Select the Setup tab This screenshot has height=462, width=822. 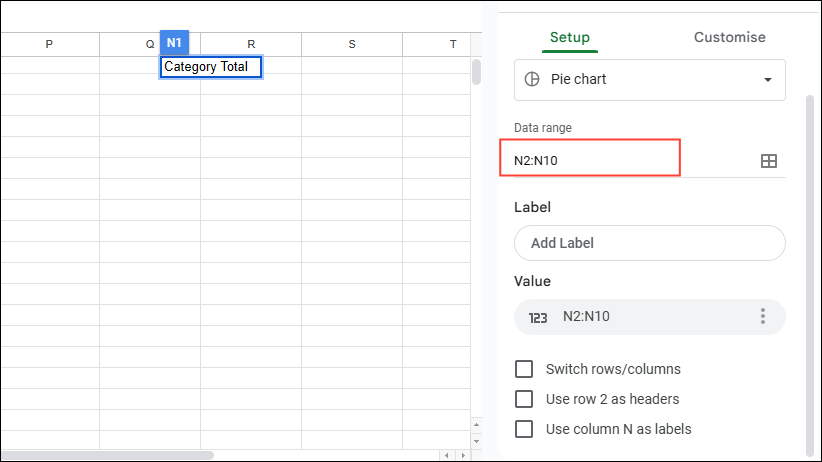click(x=570, y=37)
